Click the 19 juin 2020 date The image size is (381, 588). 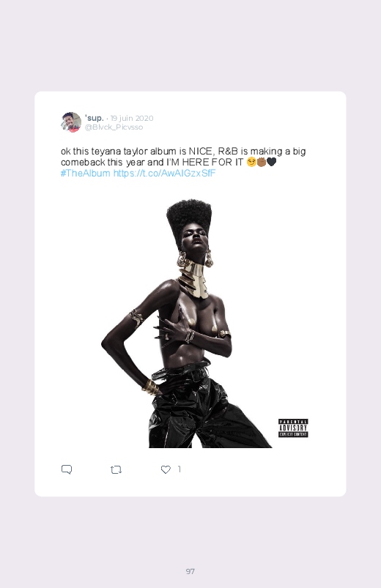(x=132, y=118)
